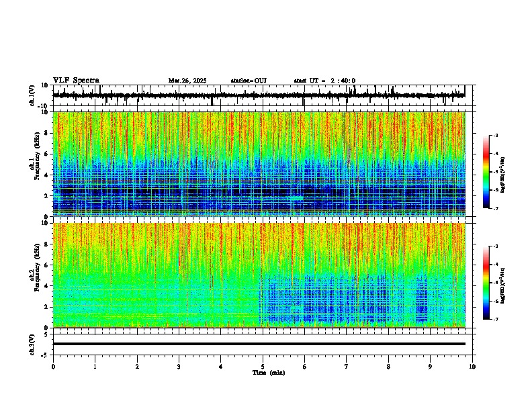Image resolution: width=532 pixels, height=411 pixels.
Task: Click the ch.1 "Frequency (kHz)" axis label
Action: click(x=38, y=156)
